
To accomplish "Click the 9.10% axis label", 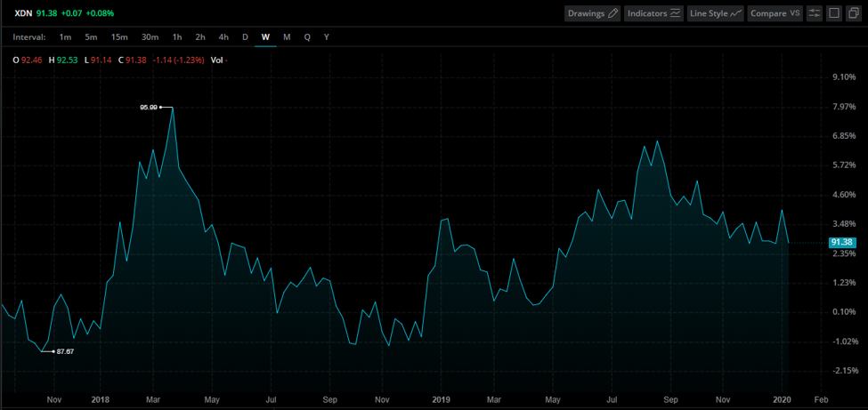I will (x=844, y=77).
